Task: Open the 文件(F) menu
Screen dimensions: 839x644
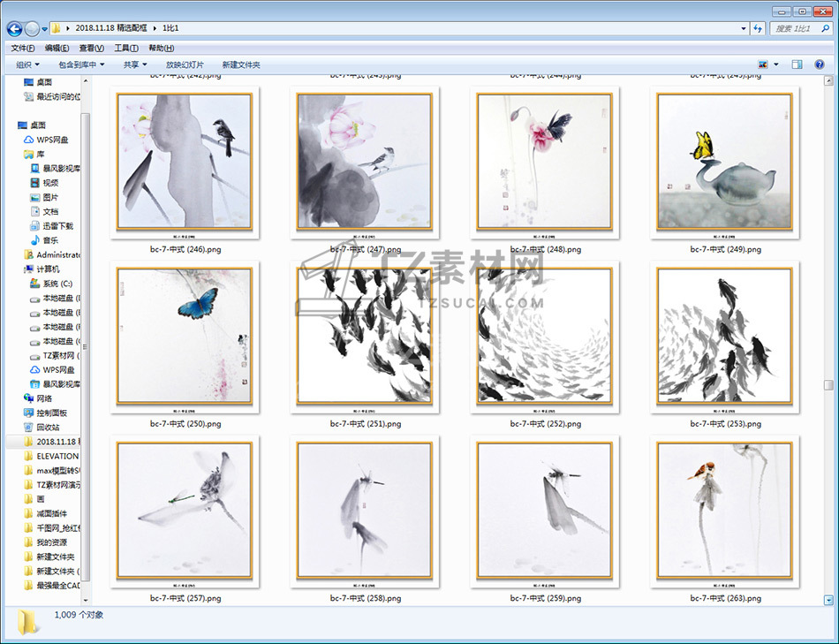Action: pos(22,48)
